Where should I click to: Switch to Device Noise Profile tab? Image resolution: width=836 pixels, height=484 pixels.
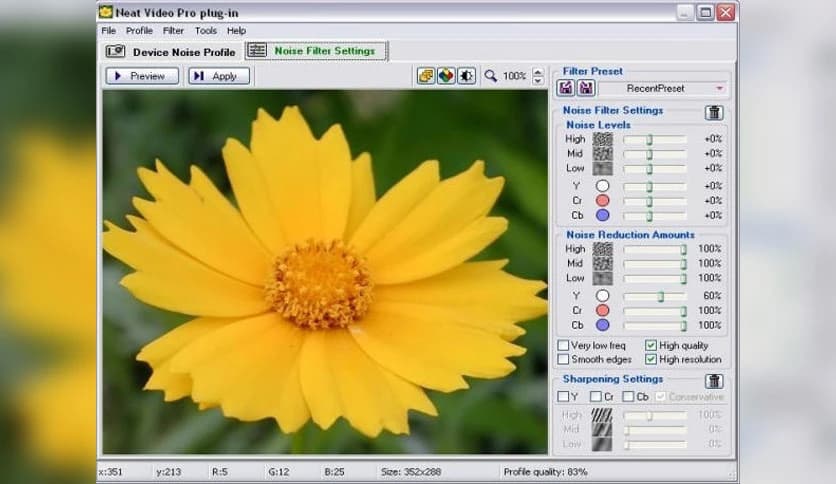[x=171, y=52]
